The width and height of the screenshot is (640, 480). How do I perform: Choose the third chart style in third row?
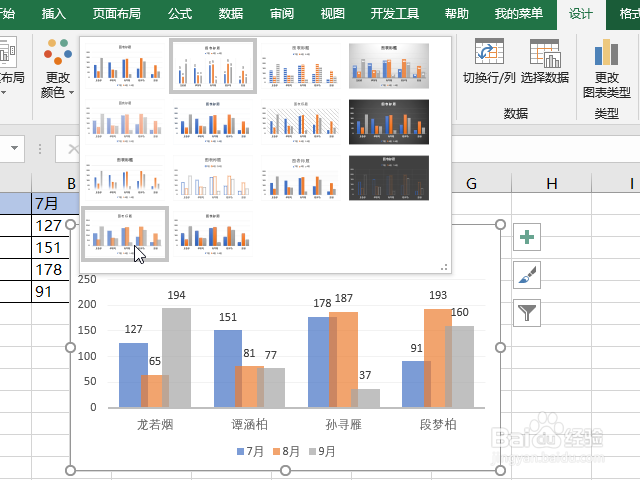[x=301, y=178]
